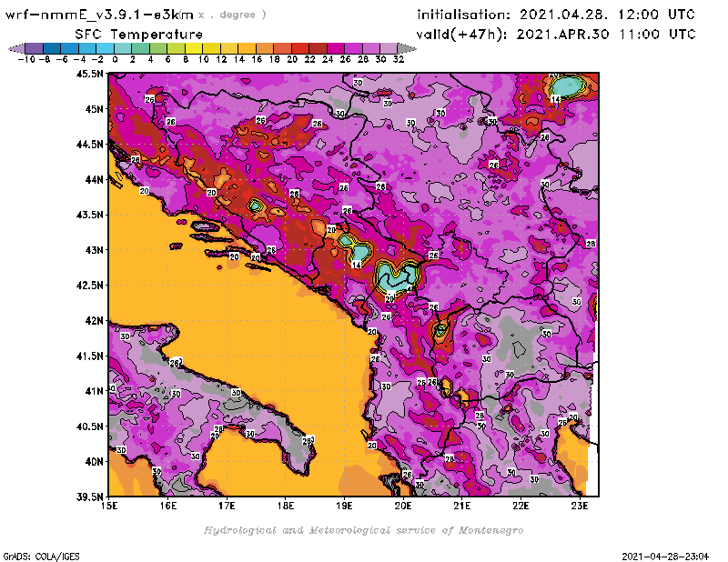728x562 pixels.
Task: Click the legend swatch between 30 and 32
Action: [389, 48]
